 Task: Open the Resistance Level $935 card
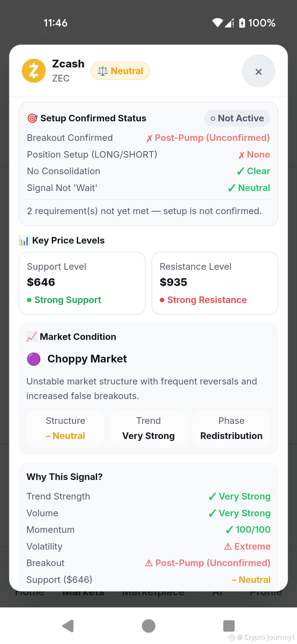pyautogui.click(x=215, y=283)
